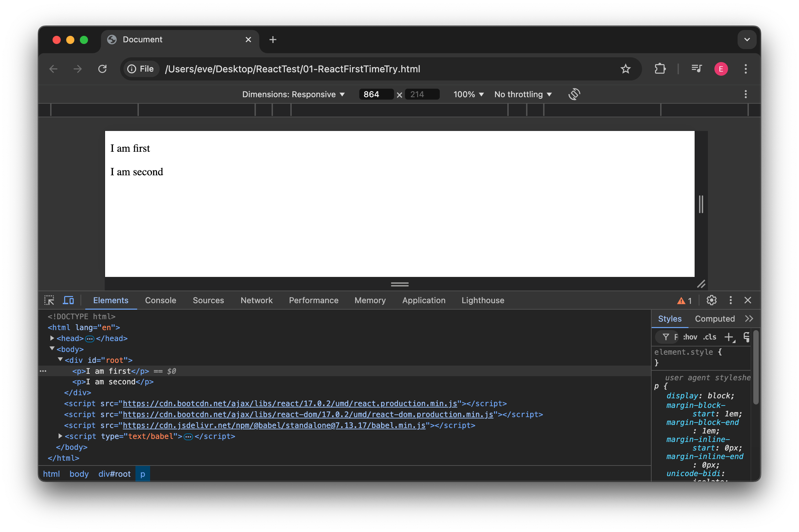Reload the page with the refresh icon
This screenshot has width=799, height=532.
[103, 69]
